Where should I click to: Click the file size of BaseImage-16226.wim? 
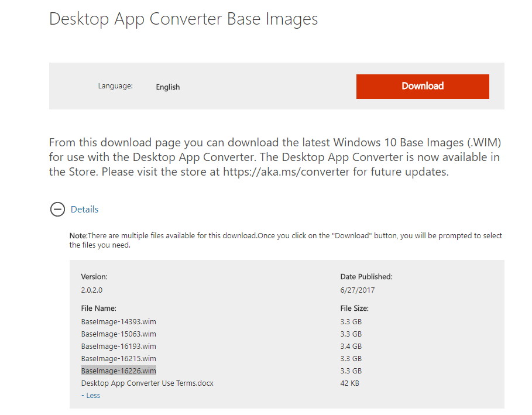[x=351, y=371]
